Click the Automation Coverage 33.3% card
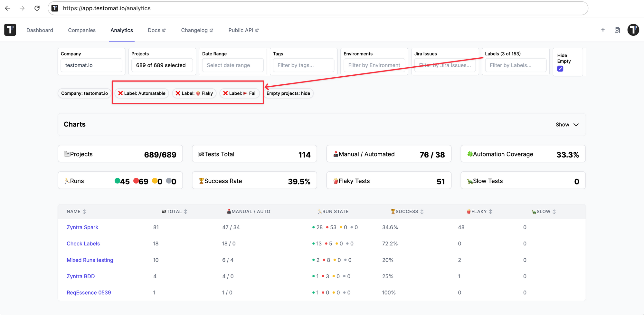Viewport: 644px width, 315px height. point(523,154)
